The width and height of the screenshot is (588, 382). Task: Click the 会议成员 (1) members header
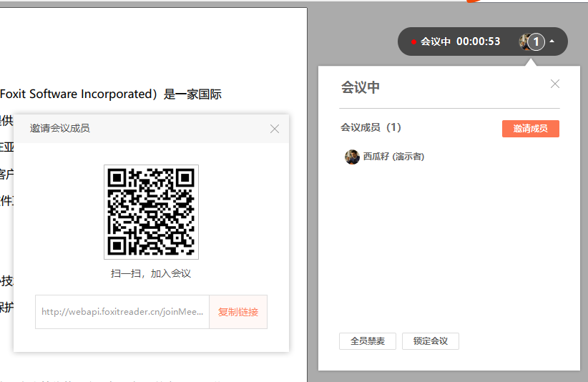pyautogui.click(x=371, y=127)
